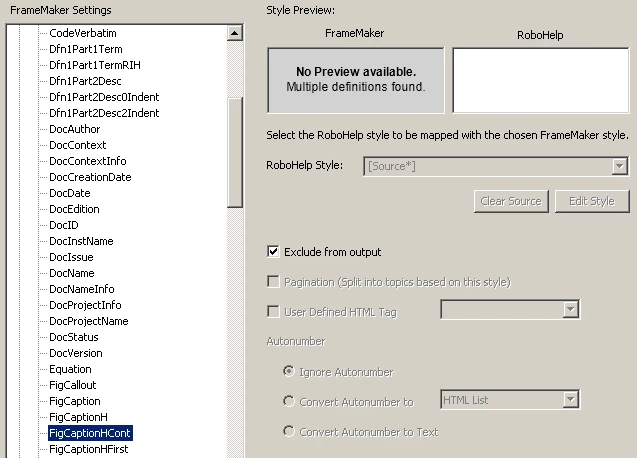Image resolution: width=637 pixels, height=458 pixels.
Task: Select the Dfn1Part1Term style
Action: coord(86,49)
